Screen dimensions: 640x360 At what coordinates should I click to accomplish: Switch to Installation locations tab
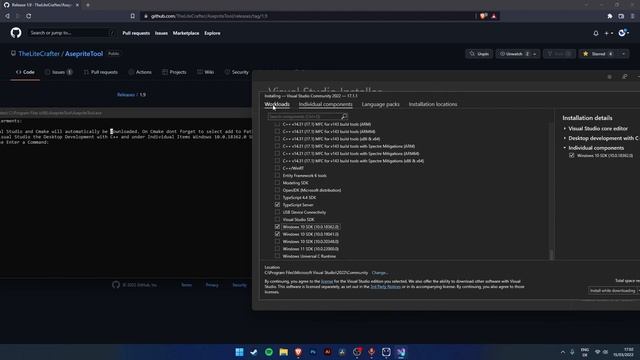433,104
